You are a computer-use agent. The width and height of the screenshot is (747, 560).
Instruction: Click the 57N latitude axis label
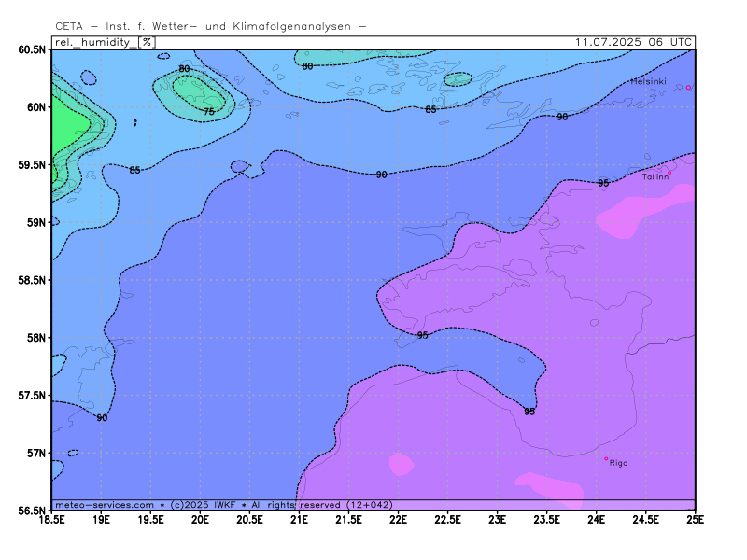point(36,453)
